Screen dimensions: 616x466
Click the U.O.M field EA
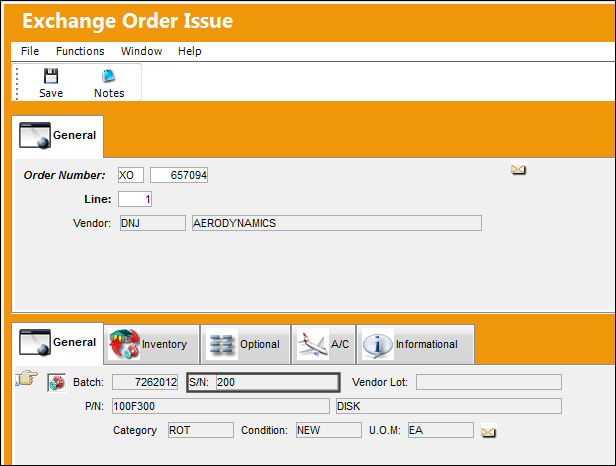[440, 430]
